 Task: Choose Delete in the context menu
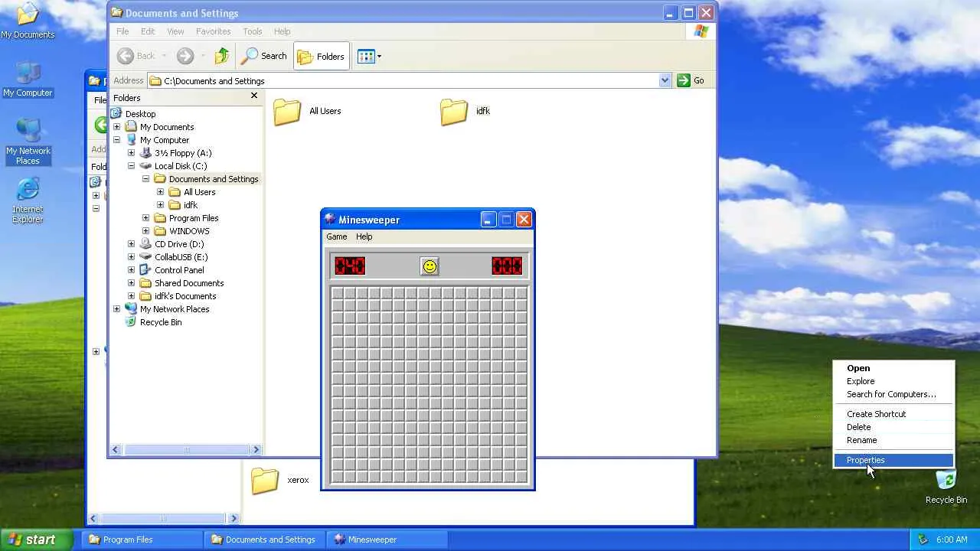click(x=893, y=427)
